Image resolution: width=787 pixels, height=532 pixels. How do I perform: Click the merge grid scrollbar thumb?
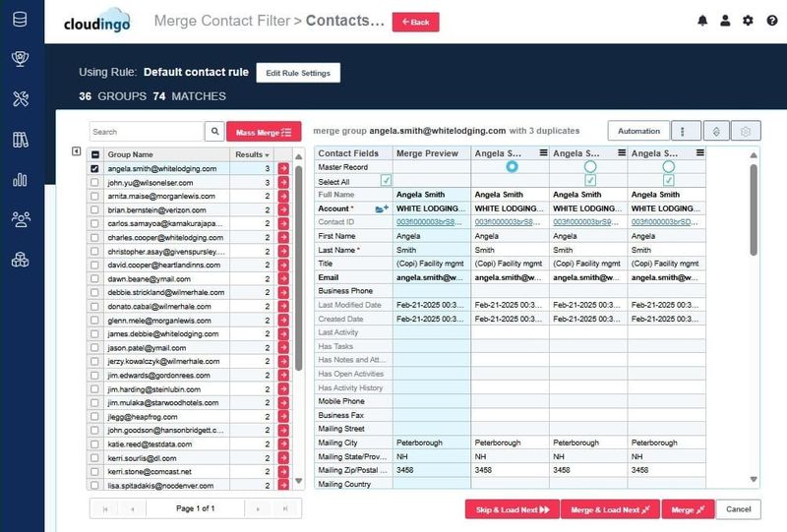point(754,209)
